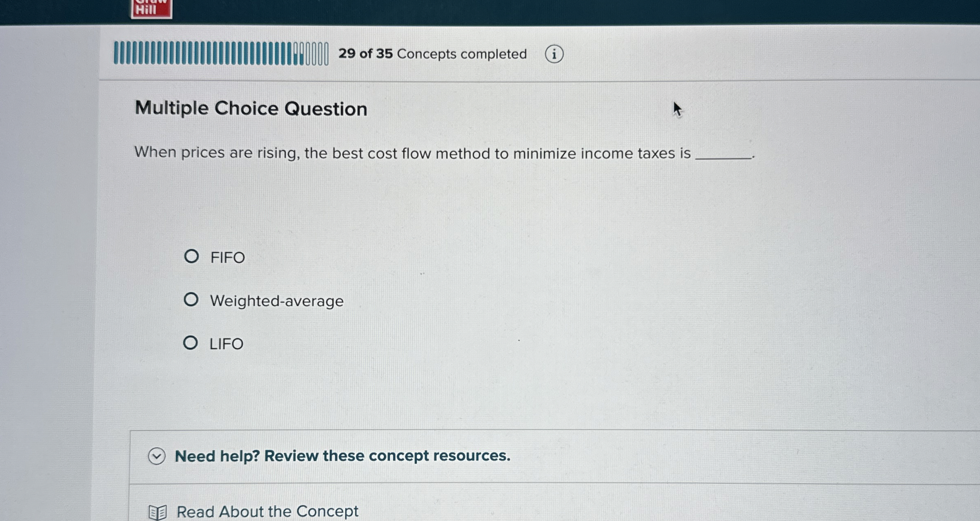Open the info icon beside concepts completed
980x521 pixels.
pyautogui.click(x=555, y=54)
